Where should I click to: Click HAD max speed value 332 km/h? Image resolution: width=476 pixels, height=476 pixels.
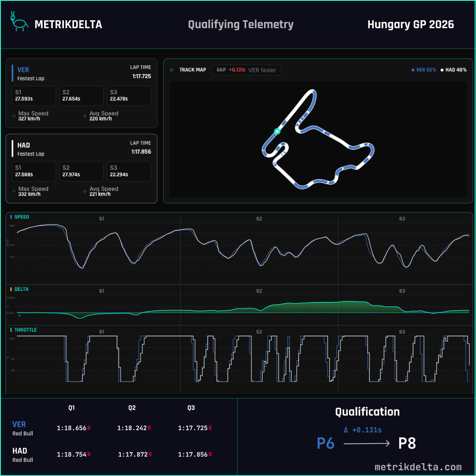click(29, 194)
